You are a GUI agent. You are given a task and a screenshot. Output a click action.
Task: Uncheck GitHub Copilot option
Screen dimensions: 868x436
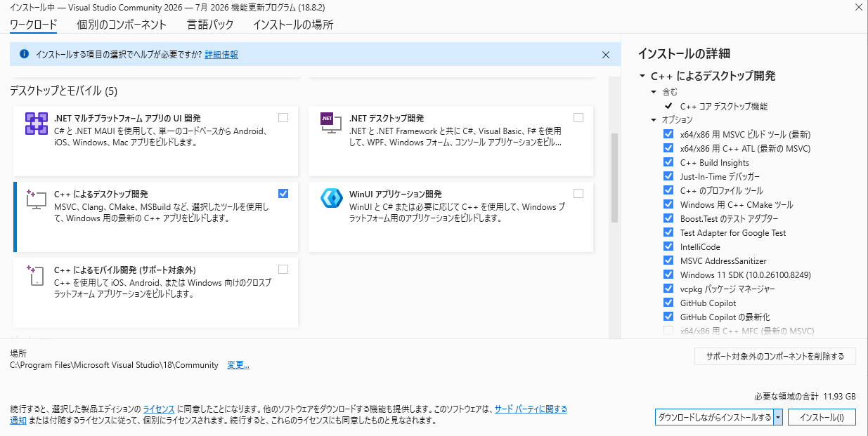(668, 303)
